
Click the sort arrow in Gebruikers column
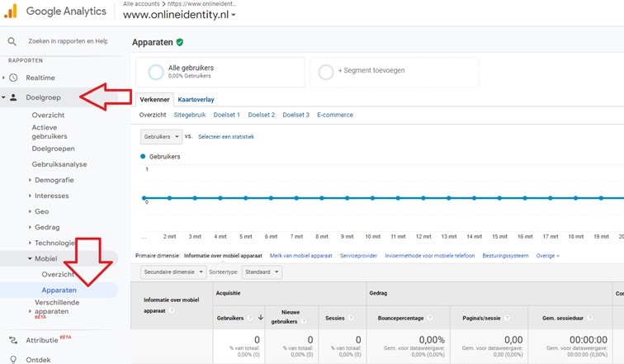click(x=261, y=317)
